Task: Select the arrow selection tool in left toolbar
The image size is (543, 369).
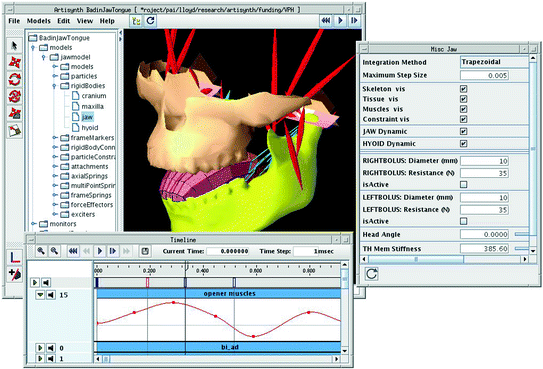Action: point(14,45)
